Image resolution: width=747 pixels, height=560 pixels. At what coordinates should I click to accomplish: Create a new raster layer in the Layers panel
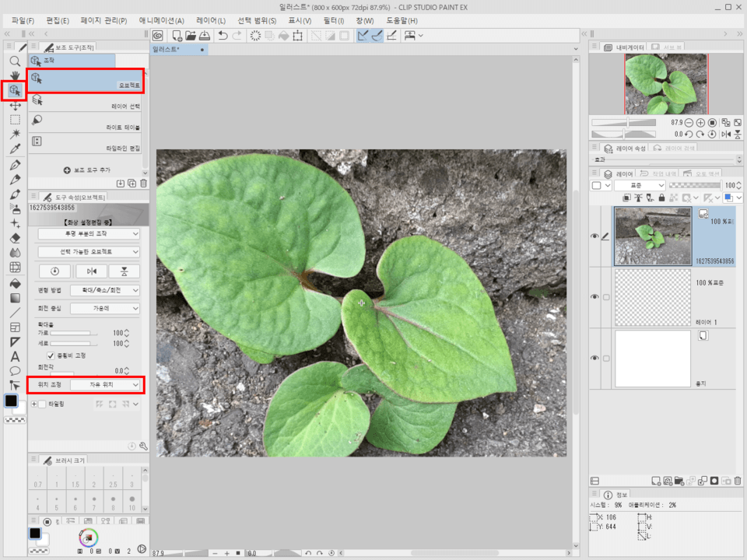tap(655, 479)
